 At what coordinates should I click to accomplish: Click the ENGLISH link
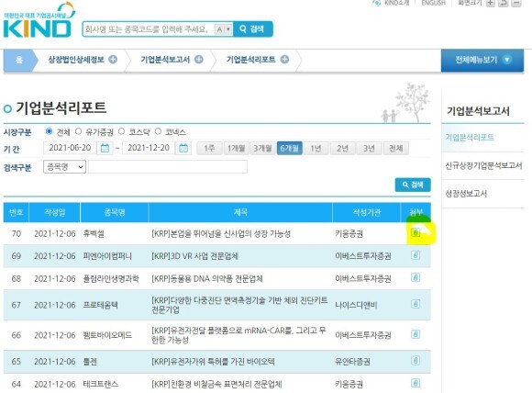[433, 3]
